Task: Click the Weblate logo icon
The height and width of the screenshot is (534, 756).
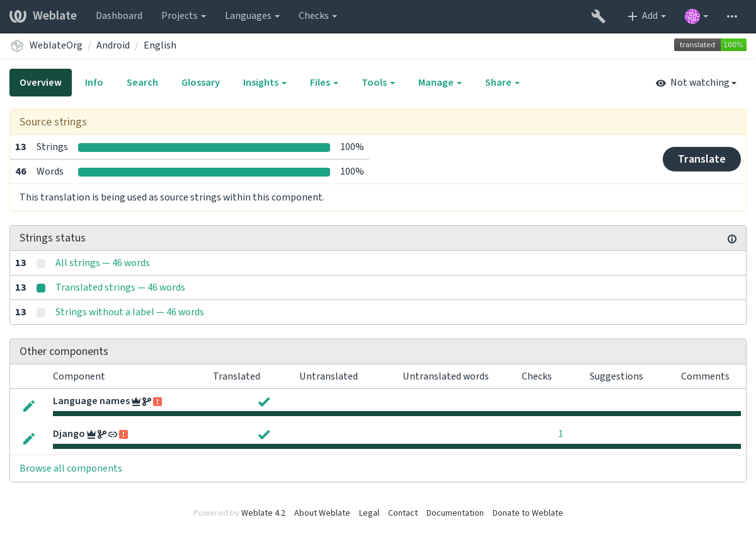Action: click(18, 16)
